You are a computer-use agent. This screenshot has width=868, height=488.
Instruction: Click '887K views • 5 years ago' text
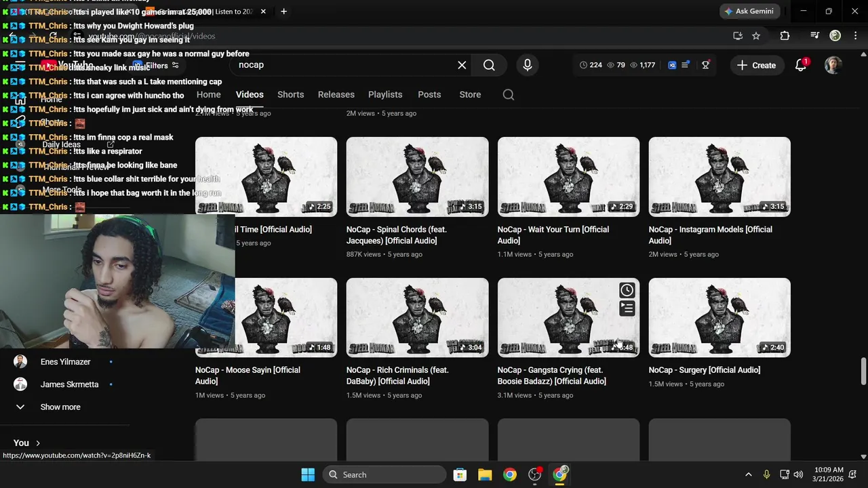click(x=384, y=255)
